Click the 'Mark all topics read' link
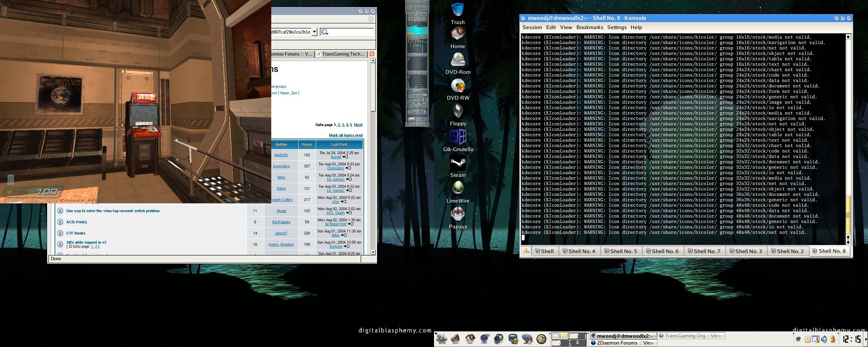Viewport: 868px width, 347px height. [346, 135]
